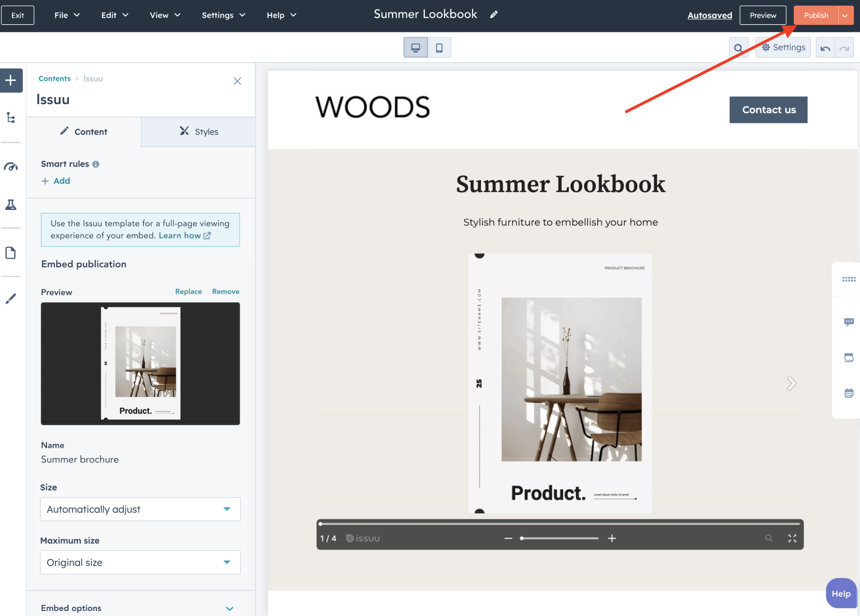Viewport: 860px width, 616px height.
Task: Go to next Issuu page arrow
Action: tap(791, 383)
